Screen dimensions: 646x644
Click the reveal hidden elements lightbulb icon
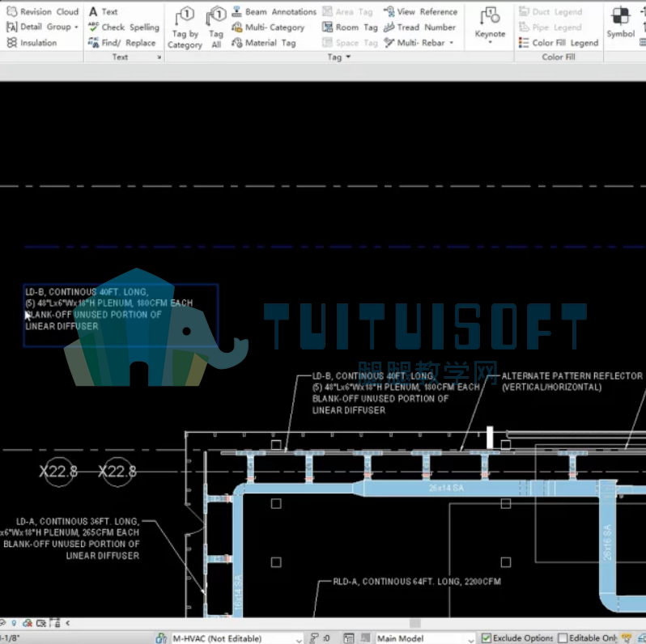[14, 623]
